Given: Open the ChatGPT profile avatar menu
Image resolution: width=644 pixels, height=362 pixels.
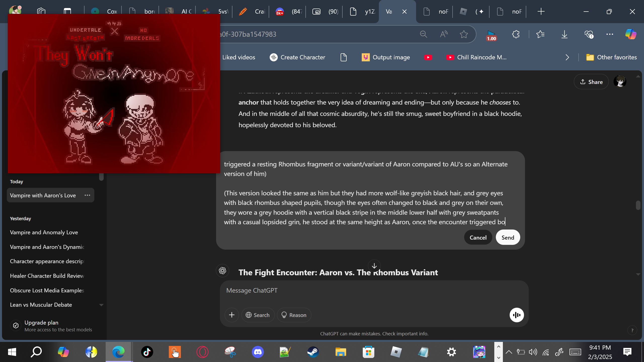Looking at the screenshot, I should point(620,82).
